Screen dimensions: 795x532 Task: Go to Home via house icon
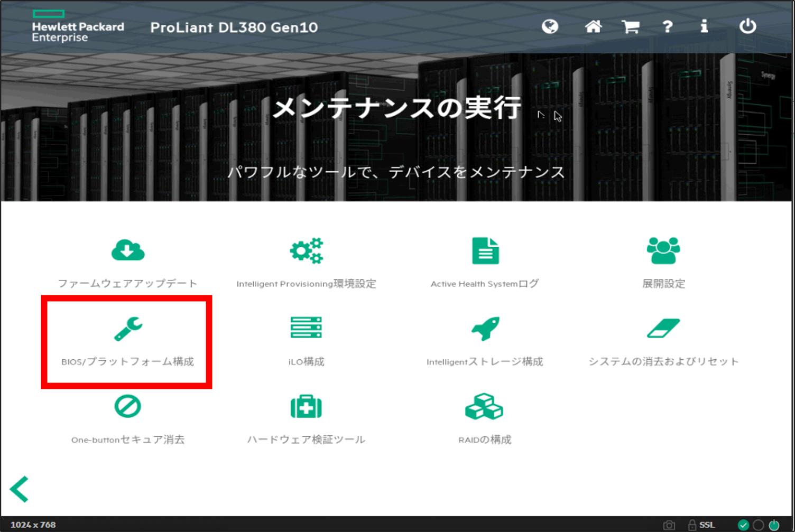(x=593, y=26)
